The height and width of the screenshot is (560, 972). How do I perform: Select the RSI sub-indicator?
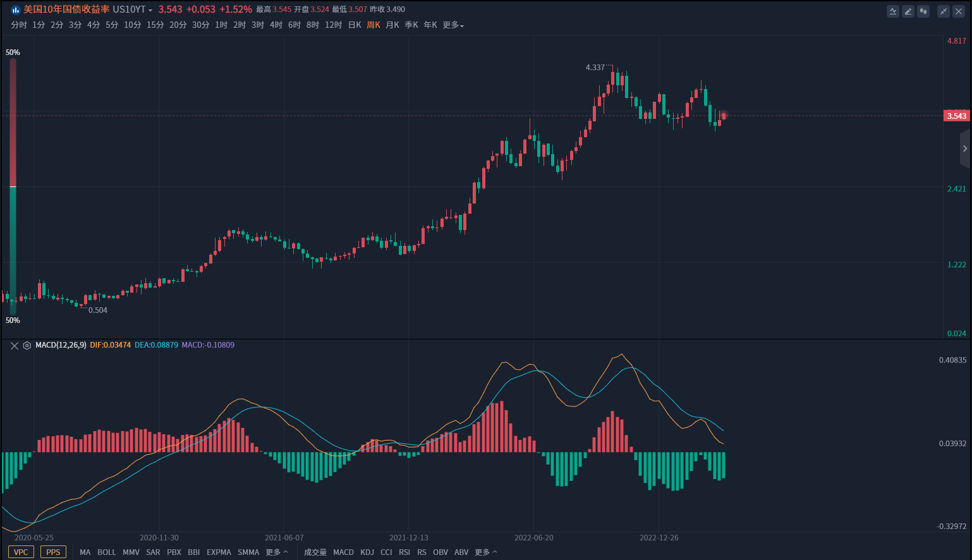click(x=404, y=552)
